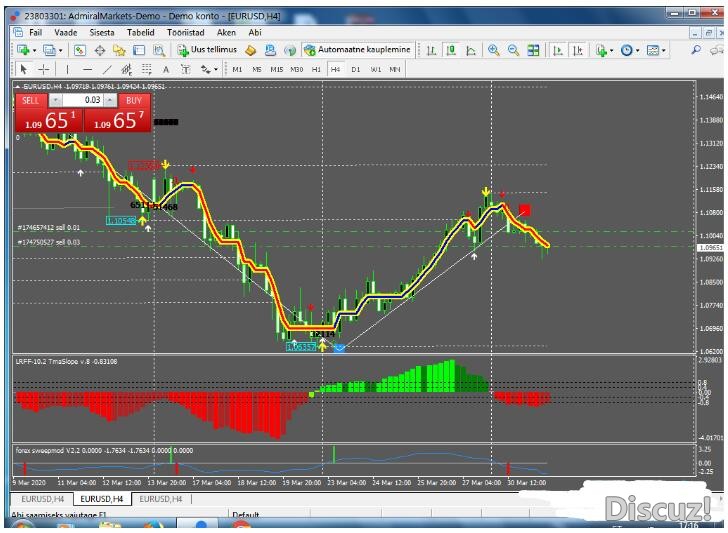The height and width of the screenshot is (533, 728).
Task: Toggle Auto Scroll chart button
Action: click(558, 50)
